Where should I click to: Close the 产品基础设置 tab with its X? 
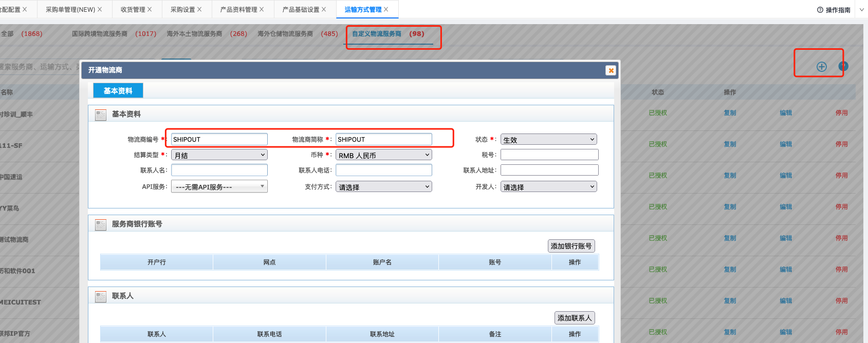click(324, 9)
